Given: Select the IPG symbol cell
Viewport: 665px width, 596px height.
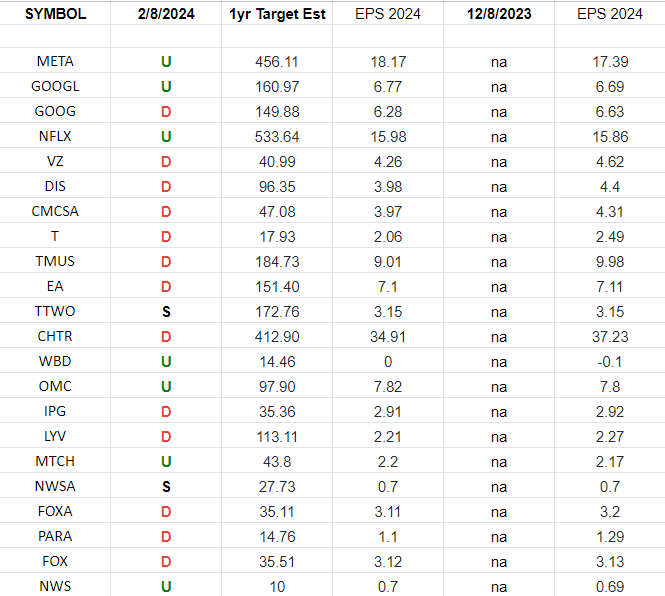Looking at the screenshot, I should pos(55,411).
